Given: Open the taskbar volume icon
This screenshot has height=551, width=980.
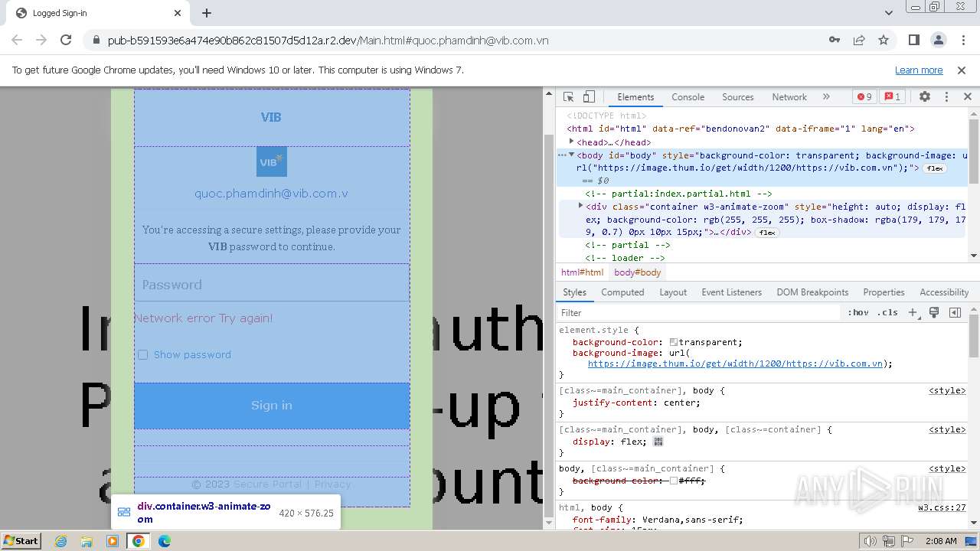Looking at the screenshot, I should pos(871,541).
